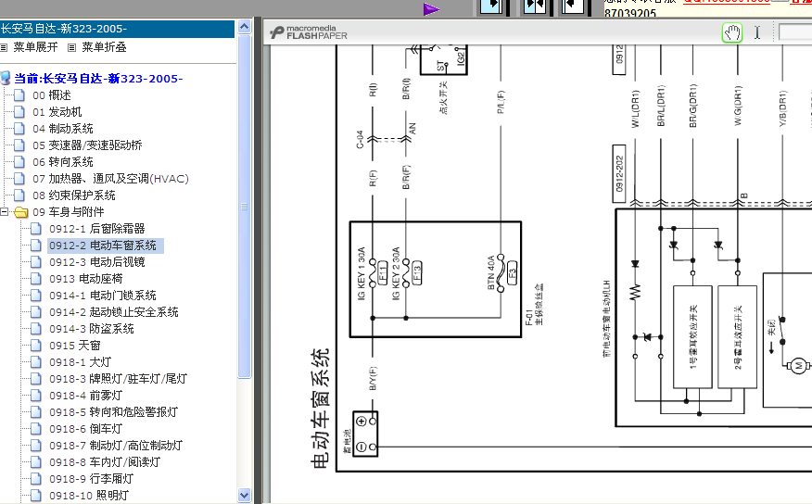Click the tree panel scroll-down arrow
This screenshot has height=504, width=812.
245,496
